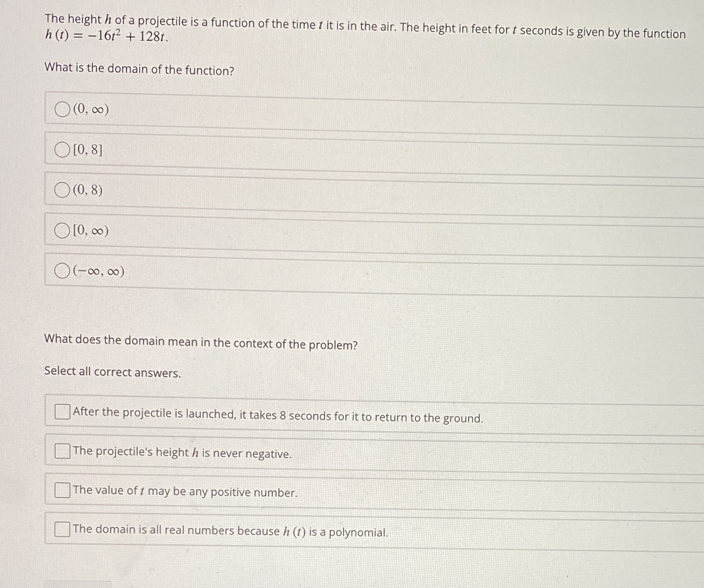Click the polynomial statement row
The image size is (704, 588).
point(230,531)
